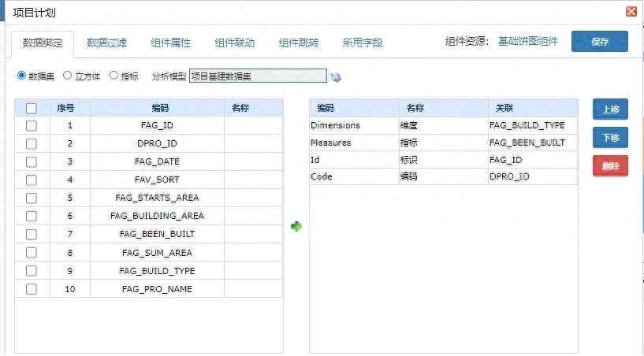This screenshot has width=644, height=356.
Task: Select the 立方体 radio button
Action: click(x=67, y=76)
